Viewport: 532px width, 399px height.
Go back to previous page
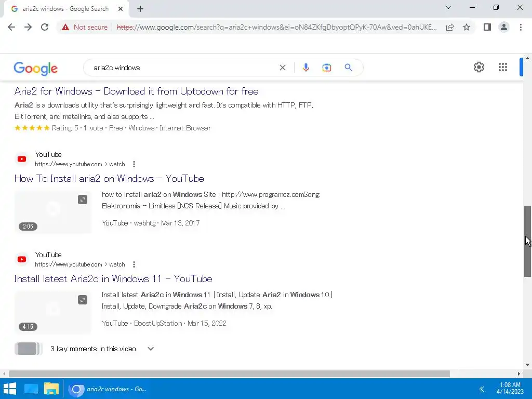pos(11,27)
